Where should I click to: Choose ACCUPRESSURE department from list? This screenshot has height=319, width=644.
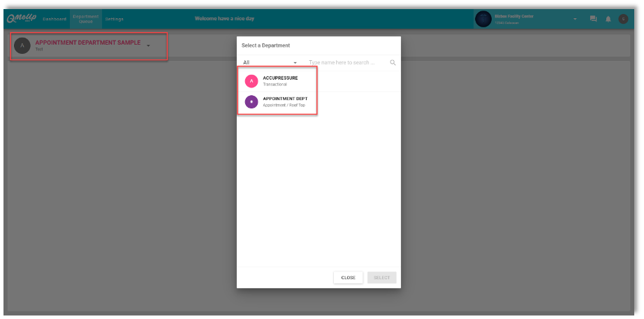pyautogui.click(x=280, y=80)
